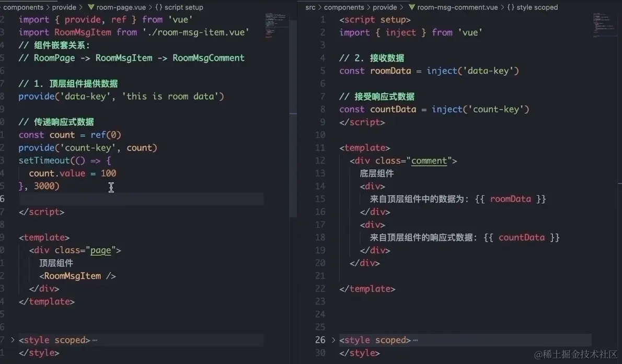Screen dimensions: 622x364
Task: Click the inject('count-key') call
Action: point(480,109)
